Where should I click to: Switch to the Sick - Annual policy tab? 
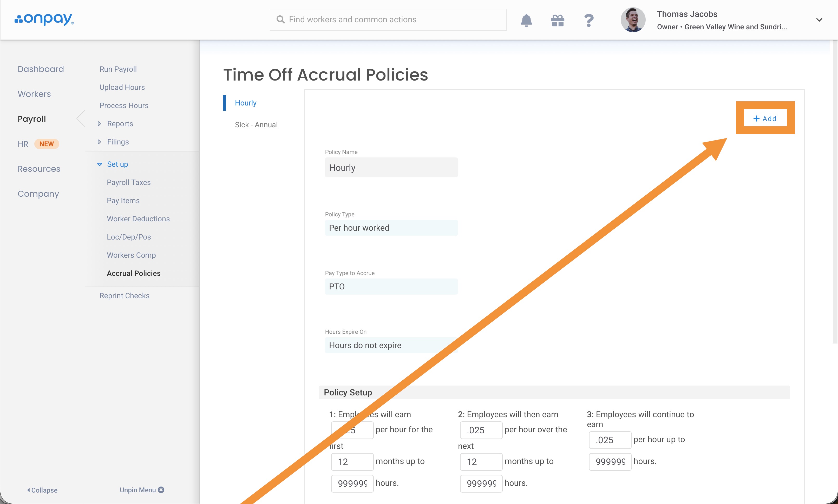pos(256,125)
